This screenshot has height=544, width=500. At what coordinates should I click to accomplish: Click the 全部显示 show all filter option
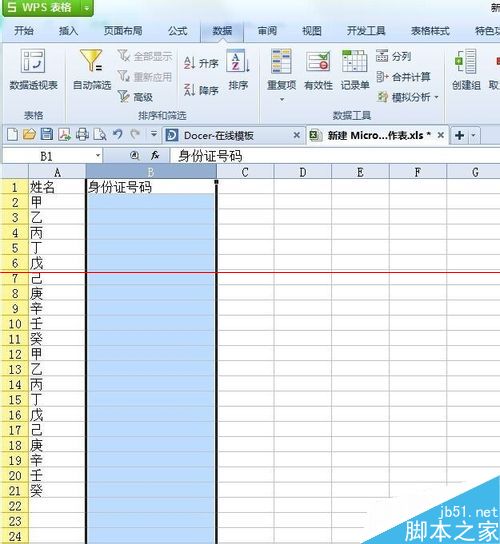[145, 56]
